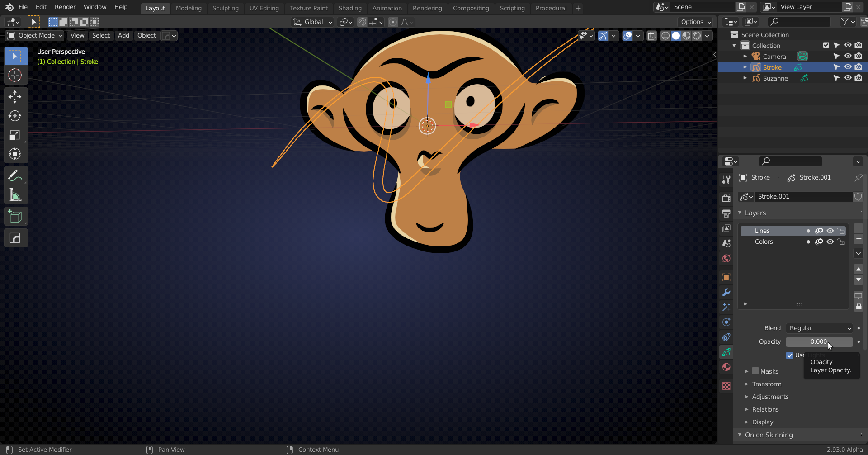
Task: Hide the Camera object in viewport
Action: point(848,56)
